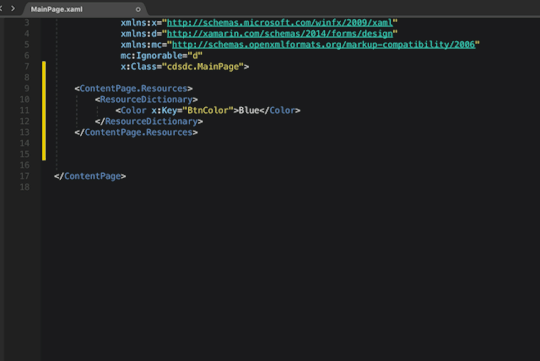Click the closing ResourceDictionary tag
The width and height of the screenshot is (540, 361).
coord(149,122)
